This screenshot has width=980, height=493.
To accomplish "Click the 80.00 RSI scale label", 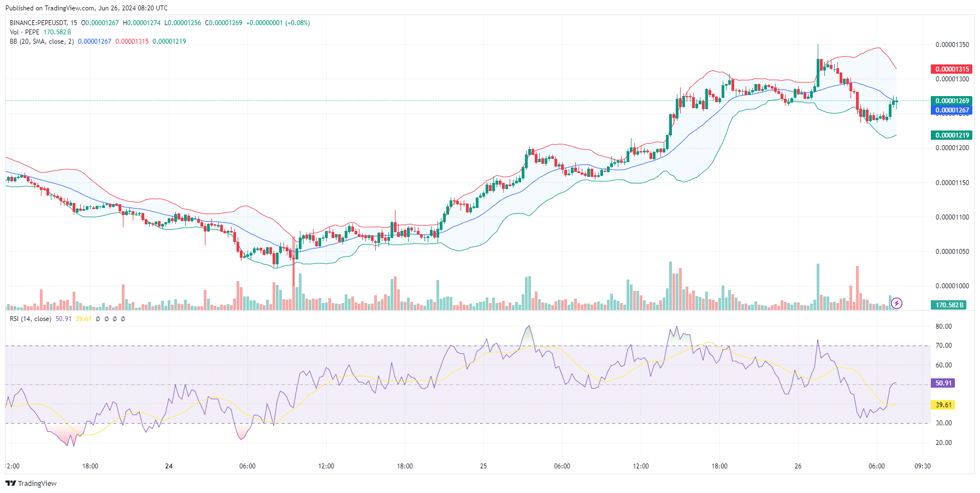I will pos(943,326).
